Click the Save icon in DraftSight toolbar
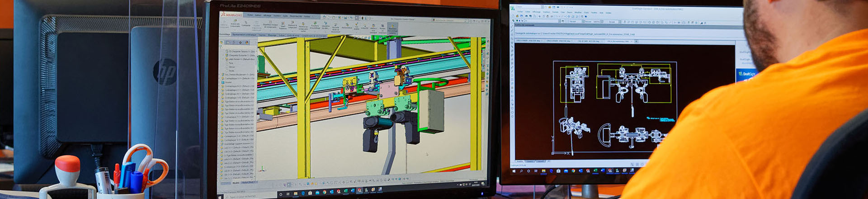 [x=521, y=16]
